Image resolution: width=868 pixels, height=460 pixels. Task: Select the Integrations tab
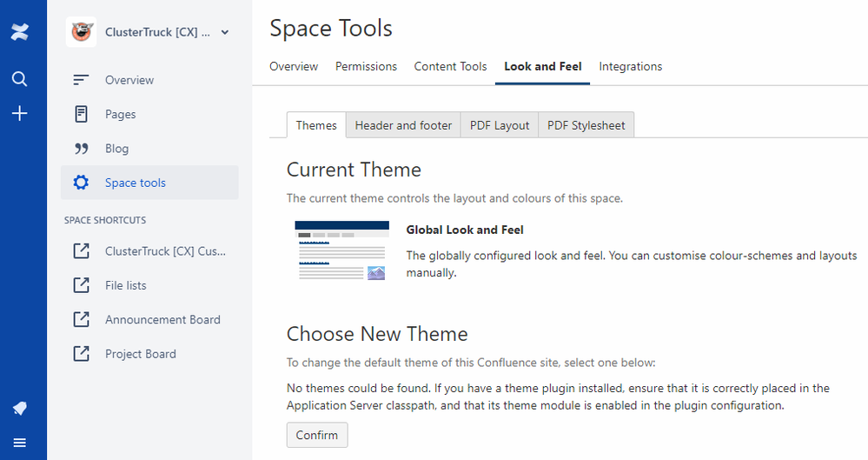pyautogui.click(x=630, y=66)
